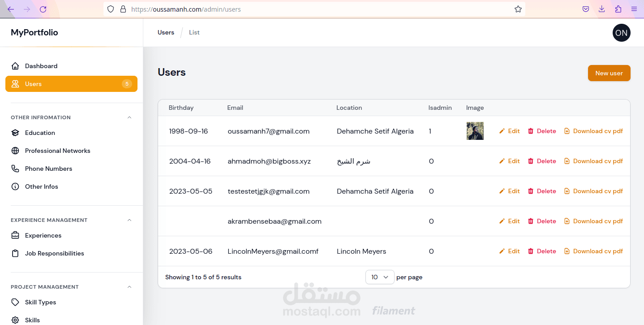Open Phone Numbers in the sidebar
644x325 pixels.
pyautogui.click(x=71, y=169)
